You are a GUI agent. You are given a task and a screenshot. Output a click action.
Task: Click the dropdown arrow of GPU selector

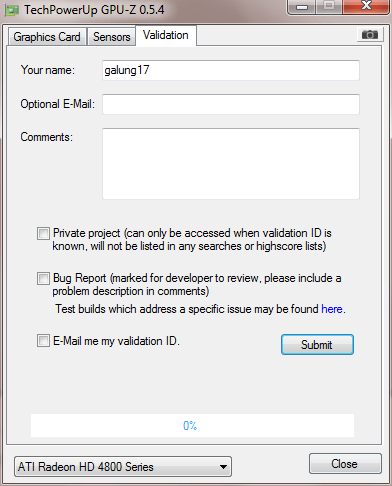(x=224, y=467)
